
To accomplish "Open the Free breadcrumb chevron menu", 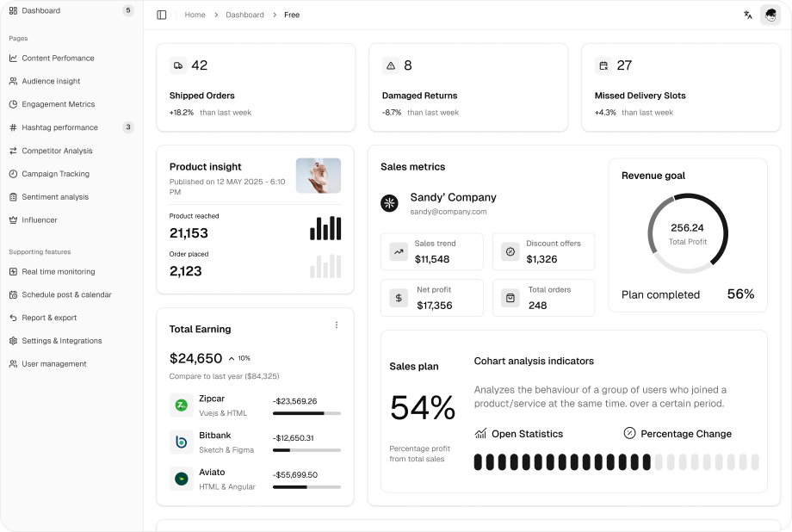I will pos(275,15).
